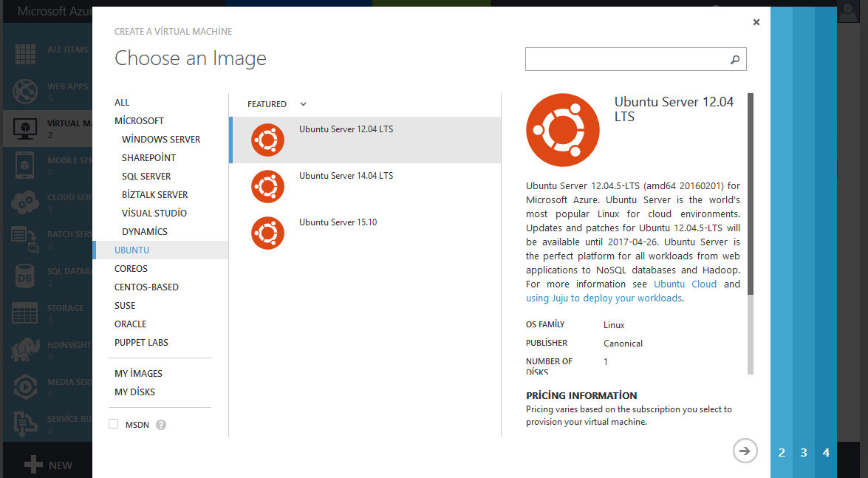Click the image search input field
Viewport: 868px width, 478px height.
(x=635, y=59)
